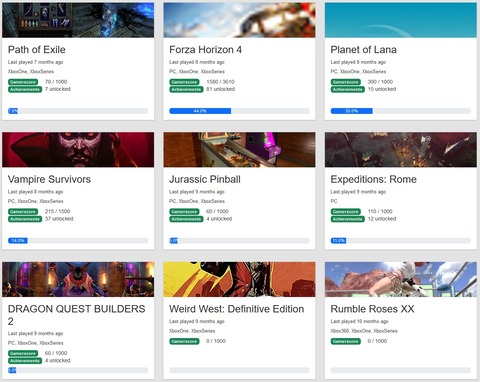Click the Vampire Survivors title
Screen dimensions: 480x382
(x=49, y=179)
